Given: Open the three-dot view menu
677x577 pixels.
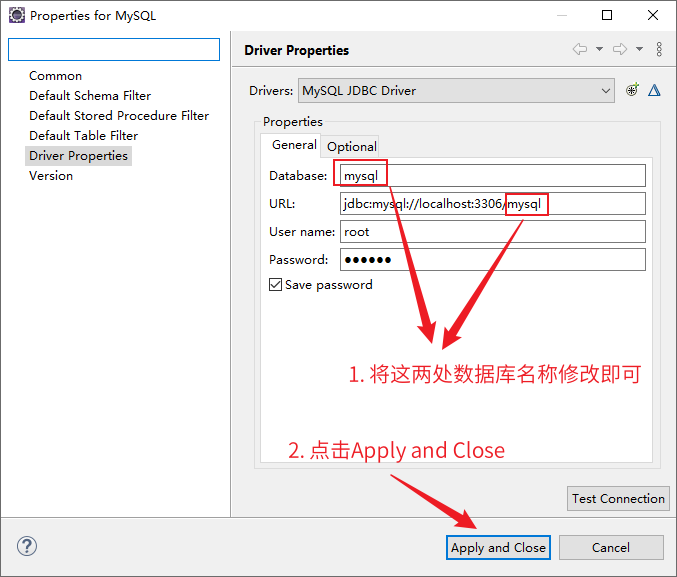Looking at the screenshot, I should 659,49.
